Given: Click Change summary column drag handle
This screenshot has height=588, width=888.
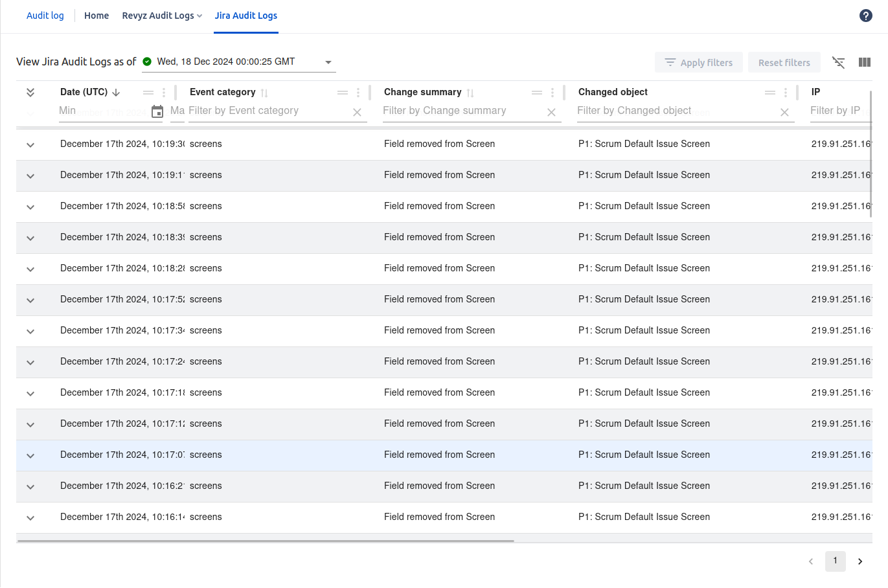Looking at the screenshot, I should point(537,93).
